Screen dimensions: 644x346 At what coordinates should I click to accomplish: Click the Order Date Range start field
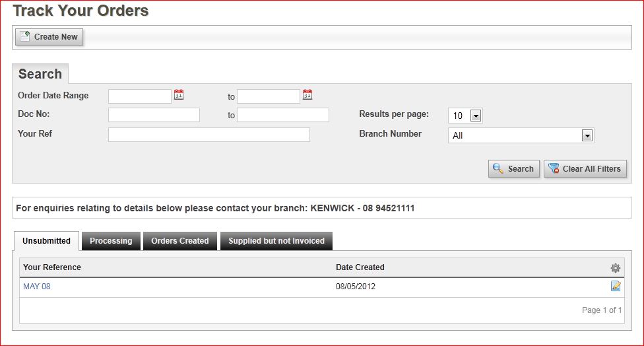click(140, 96)
